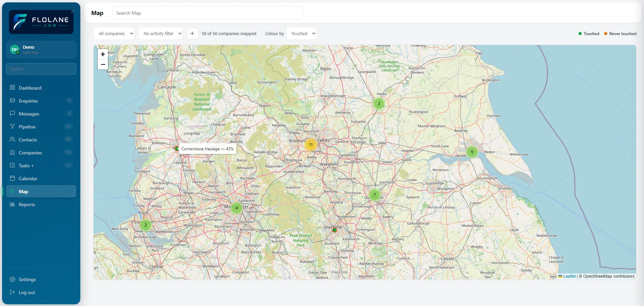This screenshot has width=644, height=306.
Task: Click the Sheffield company marker
Action: click(x=335, y=230)
